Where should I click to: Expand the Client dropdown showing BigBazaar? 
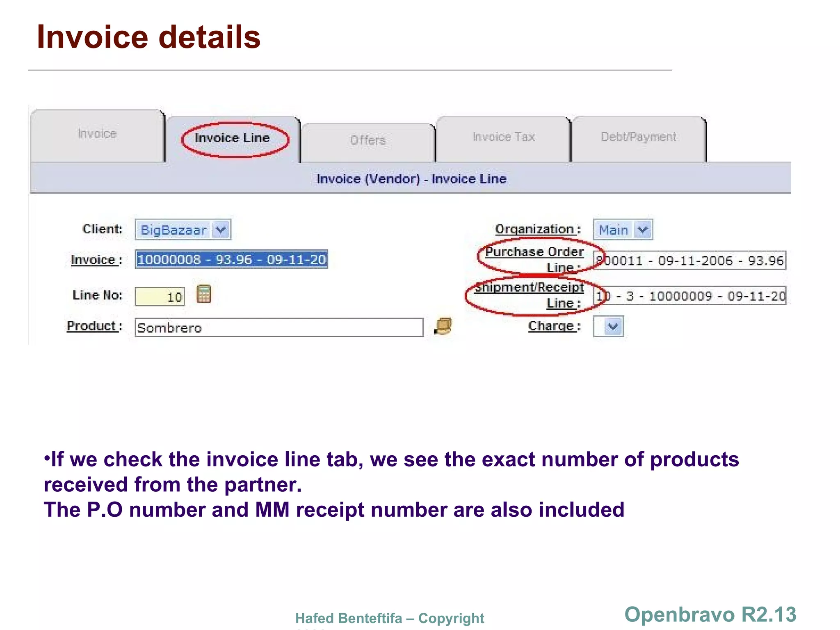point(221,230)
